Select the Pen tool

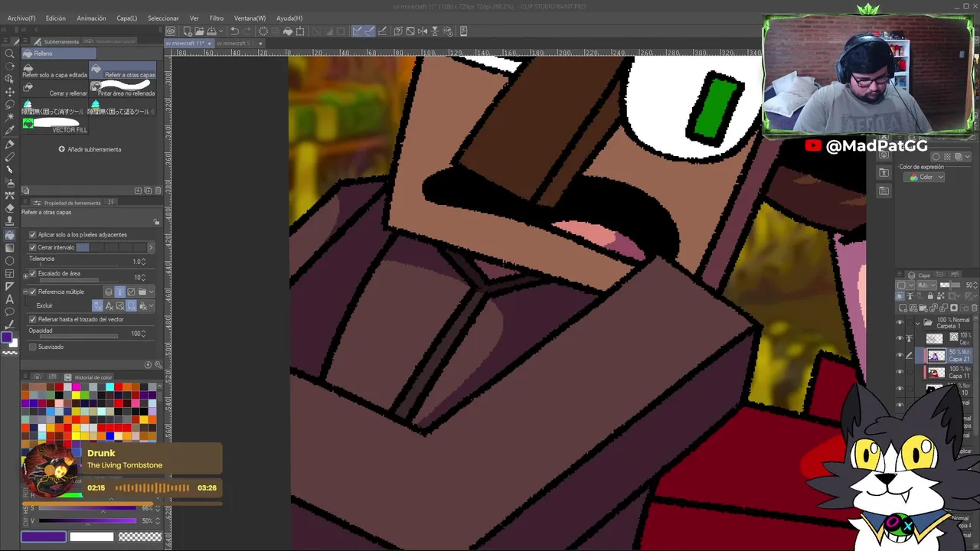[10, 145]
